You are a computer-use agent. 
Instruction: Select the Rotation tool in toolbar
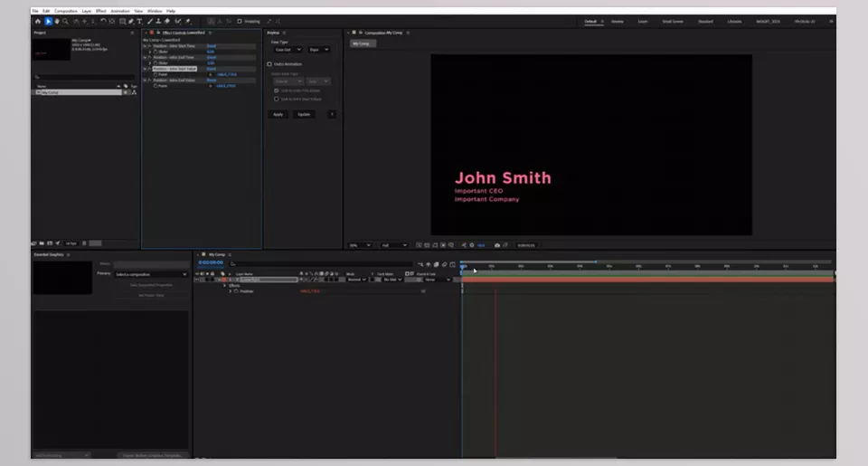(103, 22)
